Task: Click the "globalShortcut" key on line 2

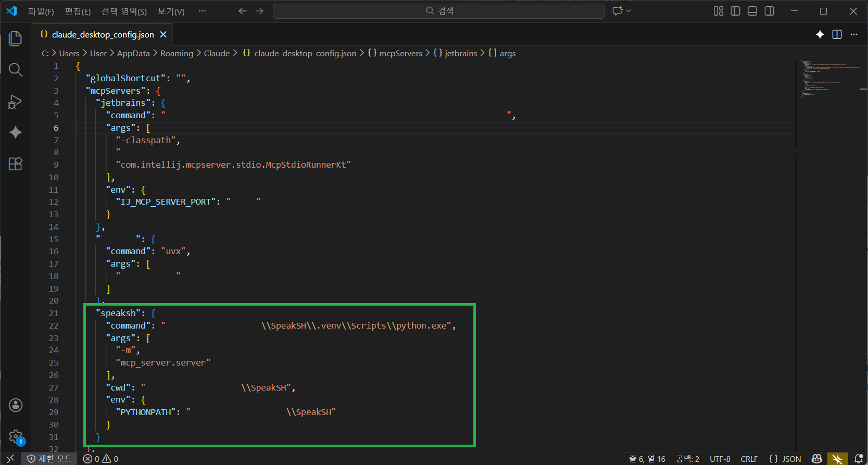Action: pyautogui.click(x=126, y=78)
